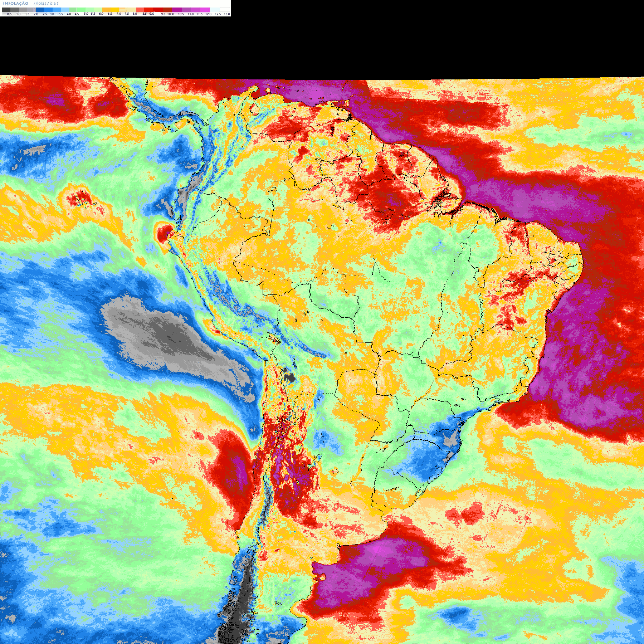Click the '13.0' legend value
This screenshot has height=644, width=644.
(227, 14)
